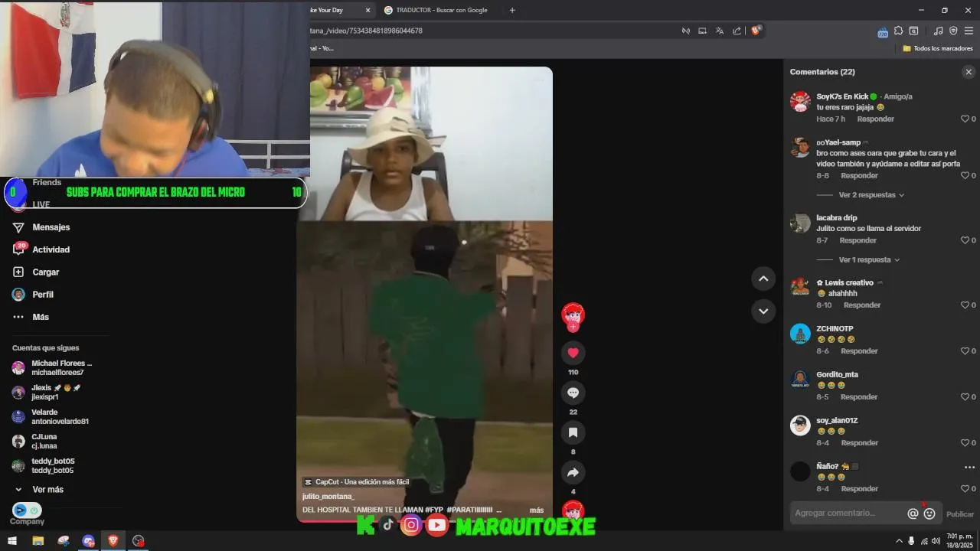The image size is (980, 551).
Task: Reply to SoyK7s En Kick's comment
Action: click(x=875, y=119)
